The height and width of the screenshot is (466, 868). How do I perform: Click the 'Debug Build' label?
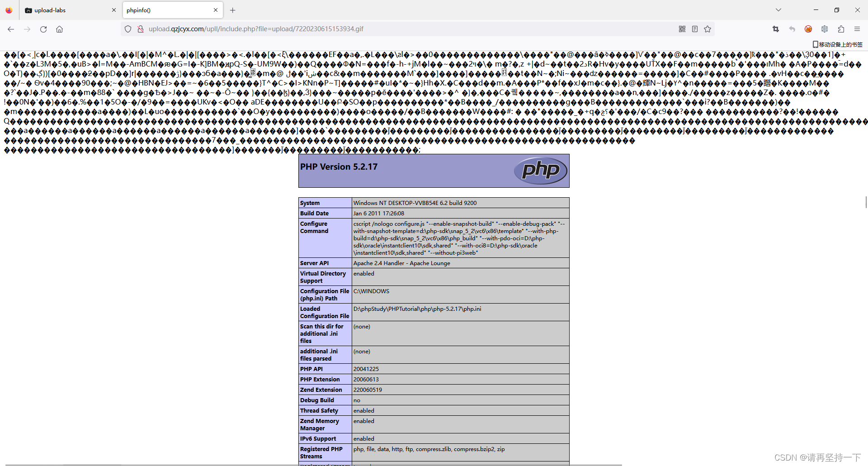[x=317, y=400]
